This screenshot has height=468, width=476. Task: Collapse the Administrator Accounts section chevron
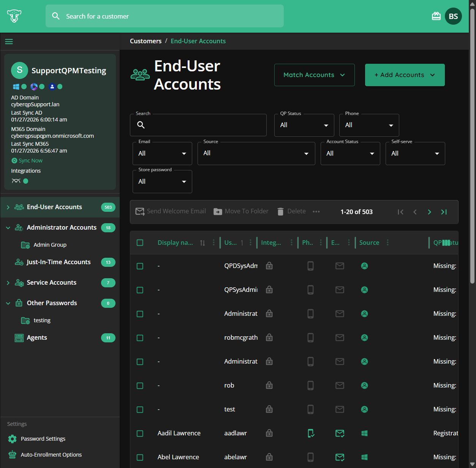click(x=8, y=228)
